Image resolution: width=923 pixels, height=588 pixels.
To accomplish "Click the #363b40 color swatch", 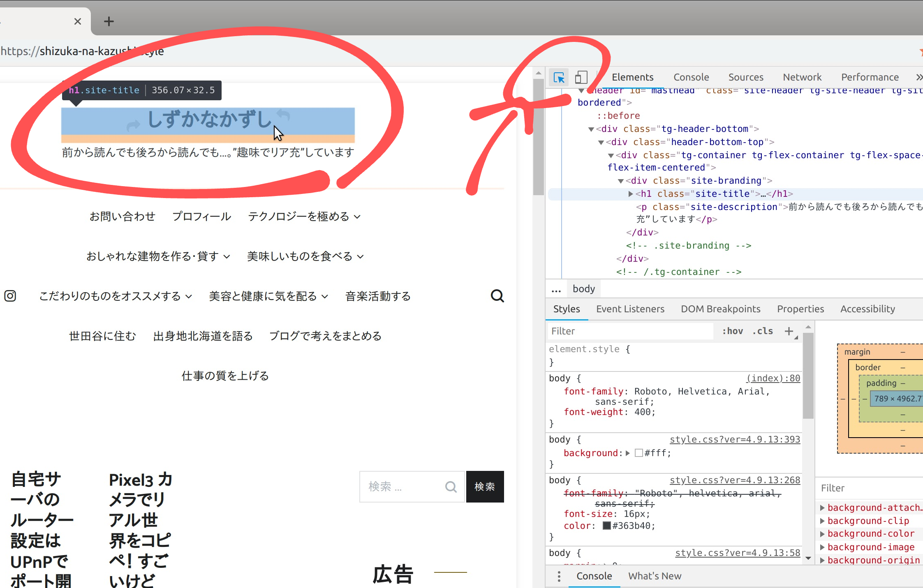I will tap(607, 526).
